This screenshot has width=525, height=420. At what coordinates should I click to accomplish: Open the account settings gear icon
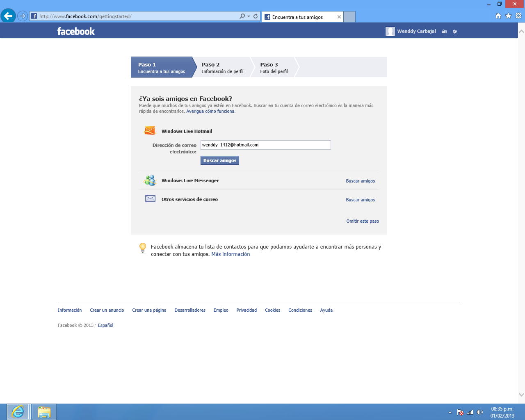(x=454, y=31)
